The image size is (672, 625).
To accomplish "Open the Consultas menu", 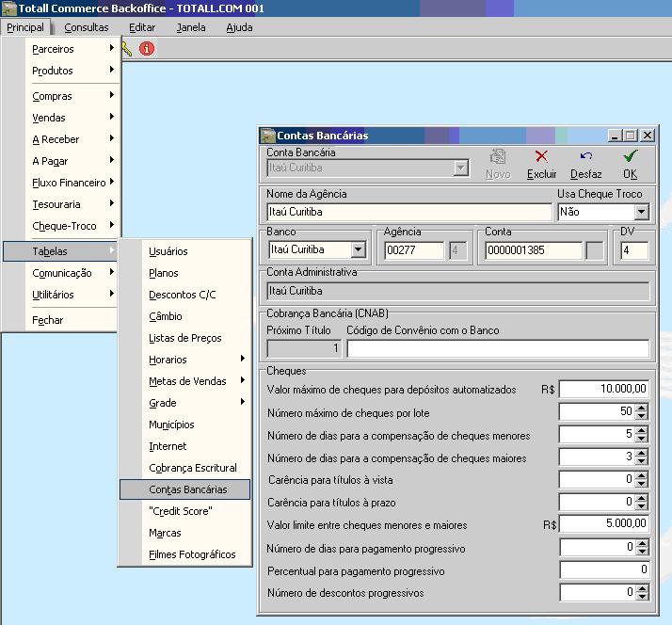I will tap(87, 27).
